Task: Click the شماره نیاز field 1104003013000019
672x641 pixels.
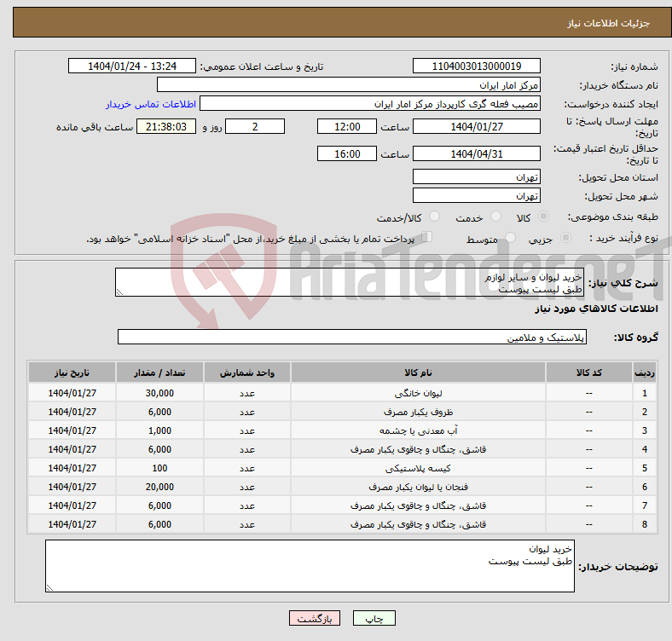Action: [x=476, y=66]
